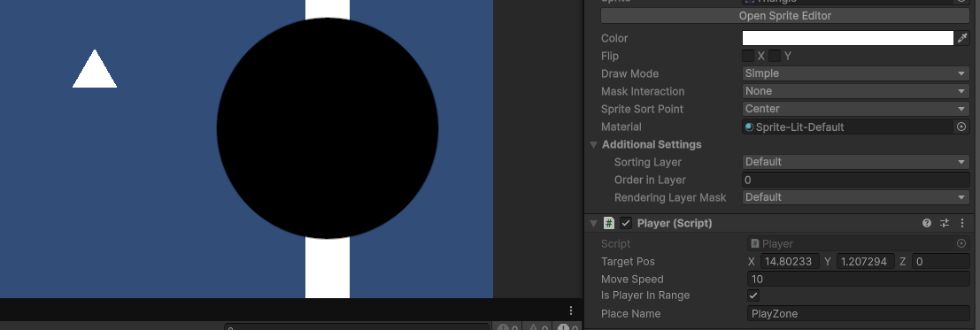Click the Target Pos X field
Image resolution: width=980 pixels, height=330 pixels.
pos(790,261)
